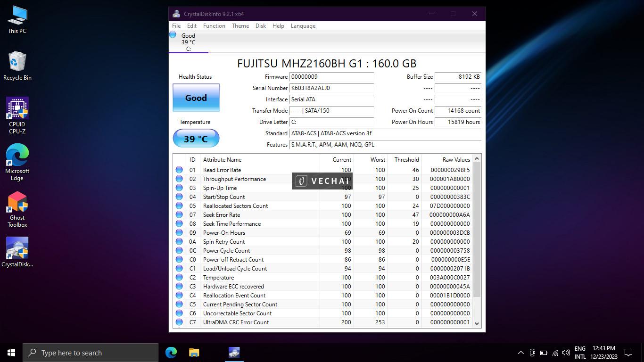Click the Power On Hours value field
644x362 pixels.
pyautogui.click(x=458, y=122)
